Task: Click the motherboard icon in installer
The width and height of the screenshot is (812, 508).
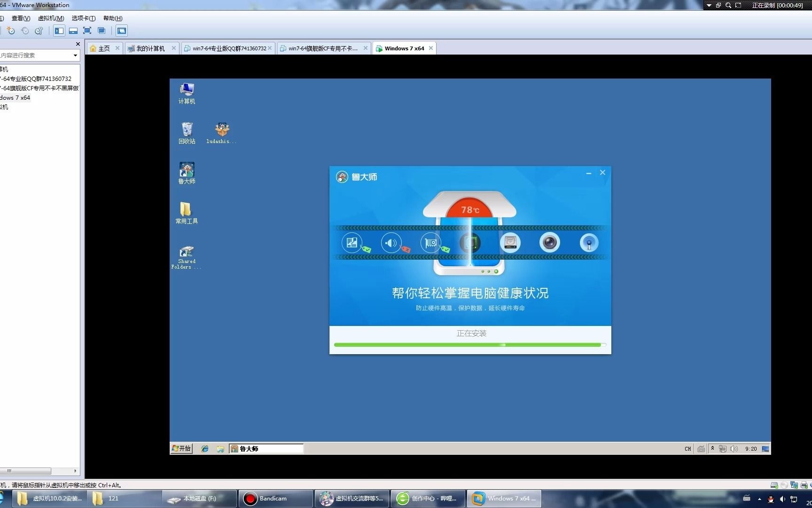Action: pos(352,243)
